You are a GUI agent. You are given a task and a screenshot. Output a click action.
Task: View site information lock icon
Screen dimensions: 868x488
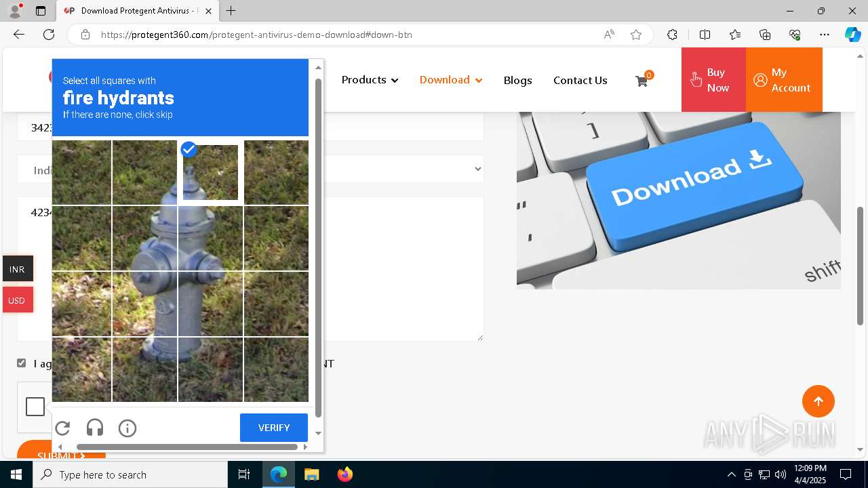click(85, 35)
